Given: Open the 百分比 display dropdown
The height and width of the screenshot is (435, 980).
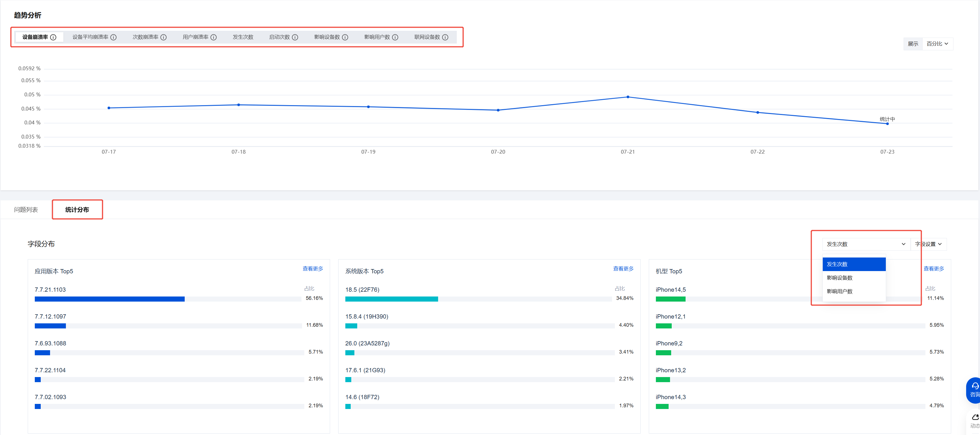Looking at the screenshot, I should tap(937, 44).
